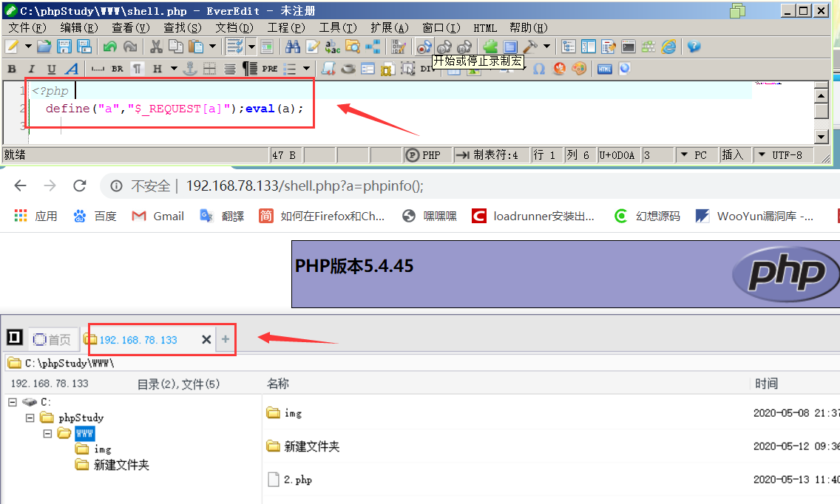Screen dimensions: 840x504
Task: Open the list style dropdown arrow
Action: (x=306, y=69)
